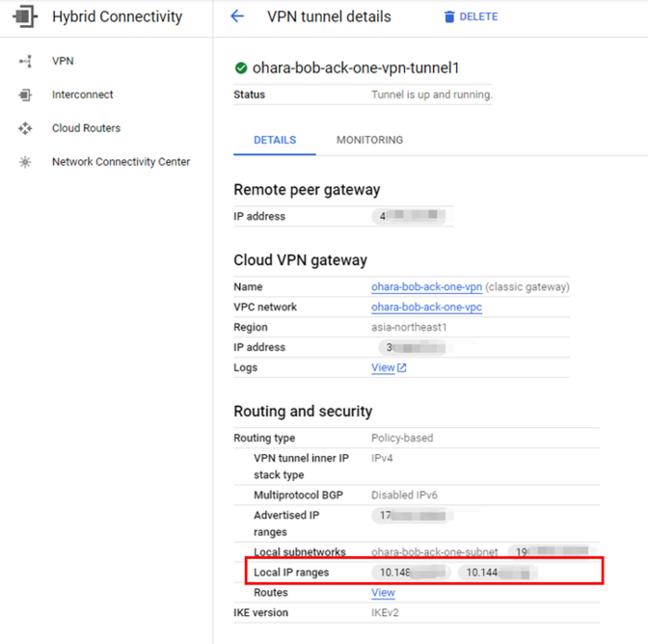The image size is (648, 644).
Task: Click the Cloud Routers sidebar icon
Action: (25, 128)
